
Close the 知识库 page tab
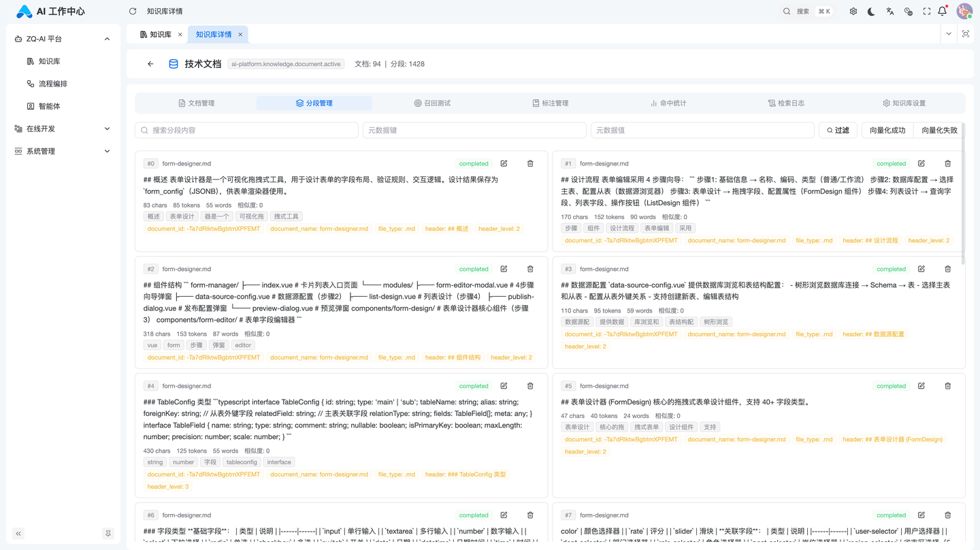[180, 35]
